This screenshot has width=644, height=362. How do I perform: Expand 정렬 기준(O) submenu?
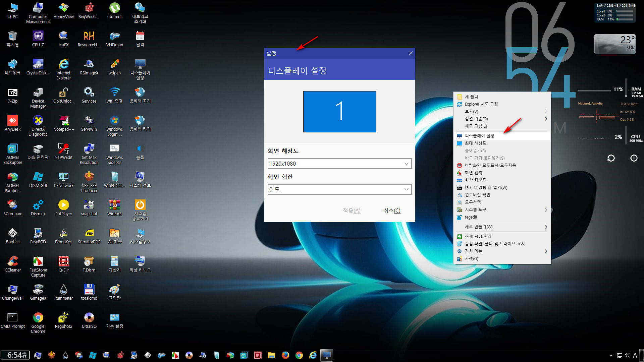502,119
